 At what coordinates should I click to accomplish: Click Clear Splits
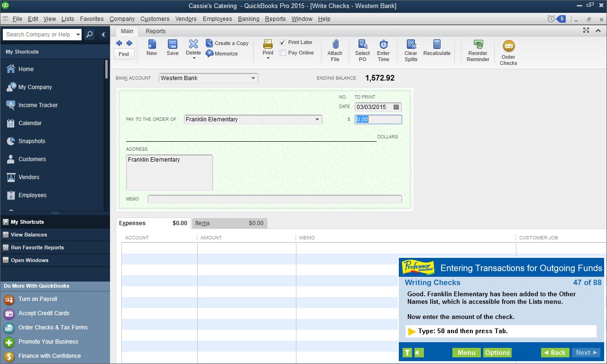click(x=410, y=50)
